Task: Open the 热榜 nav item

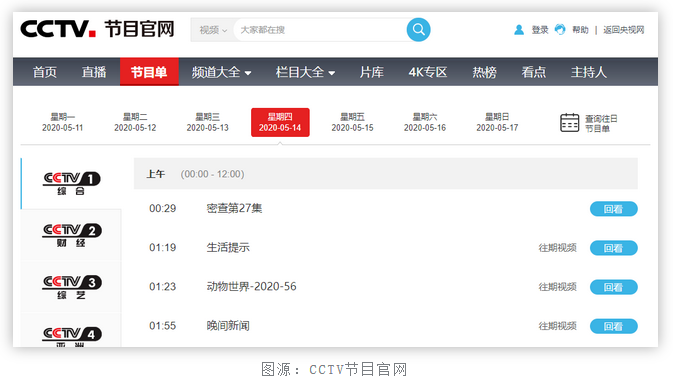Action: click(485, 72)
